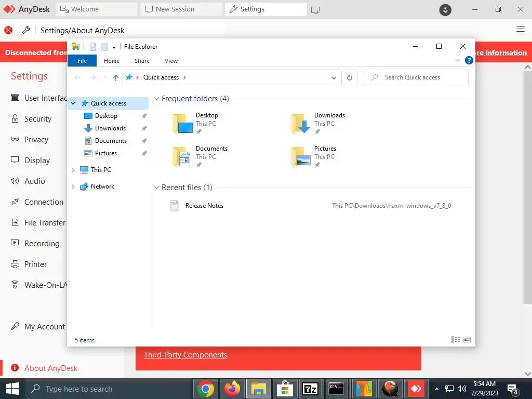Launch Firefox from the taskbar
Image resolution: width=532 pixels, height=399 pixels.
coord(232,389)
